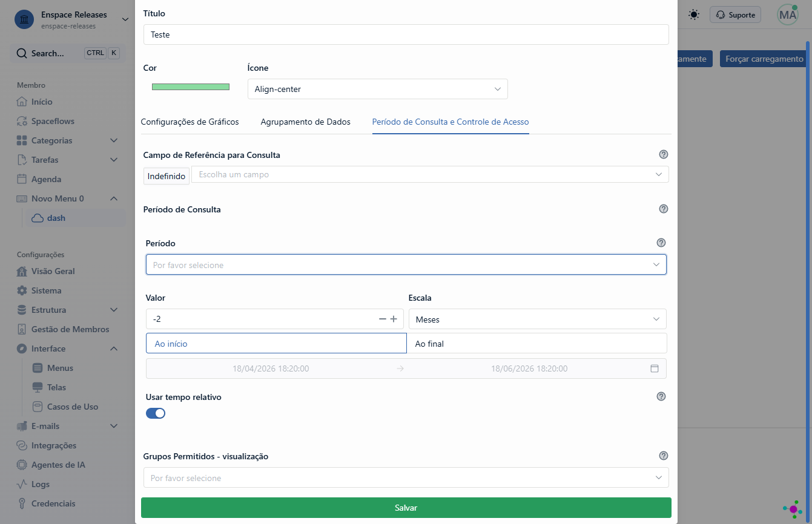Open the Escala Meses dropdown
Screen dimensions: 812x524
(538, 319)
